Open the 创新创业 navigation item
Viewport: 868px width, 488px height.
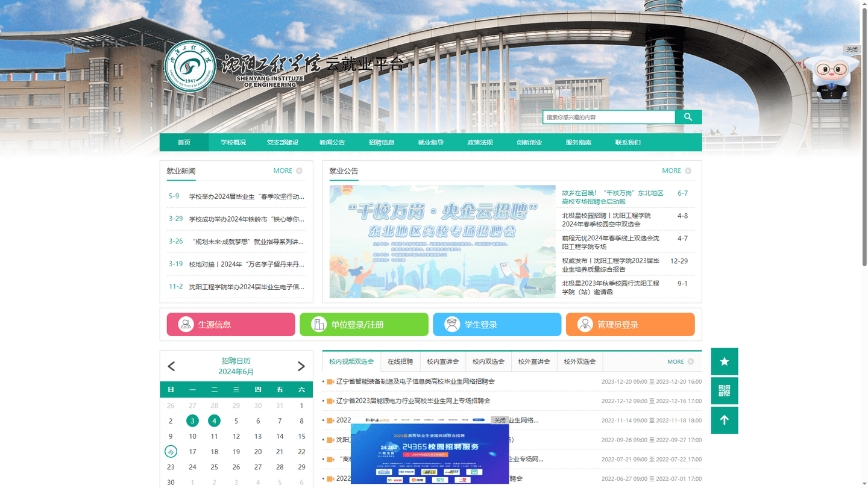coord(529,142)
